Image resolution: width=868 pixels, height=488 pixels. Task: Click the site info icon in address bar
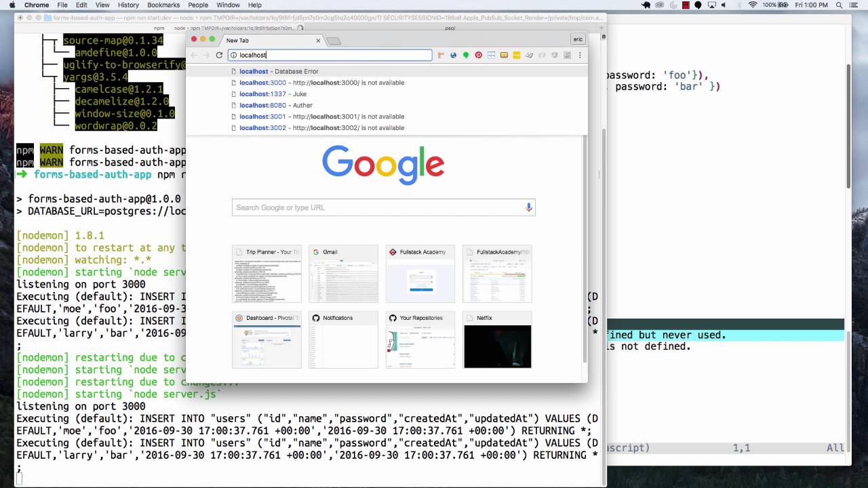[x=233, y=55]
